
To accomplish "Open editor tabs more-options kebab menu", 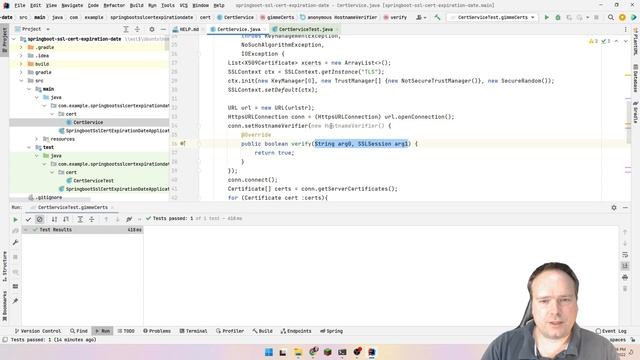I will 625,29.
